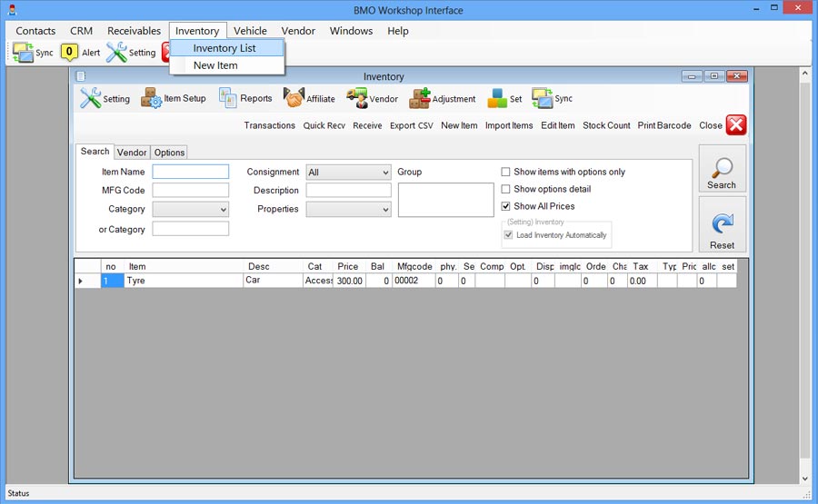This screenshot has width=818, height=504.
Task: Switch to the Options tab
Action: (169, 153)
